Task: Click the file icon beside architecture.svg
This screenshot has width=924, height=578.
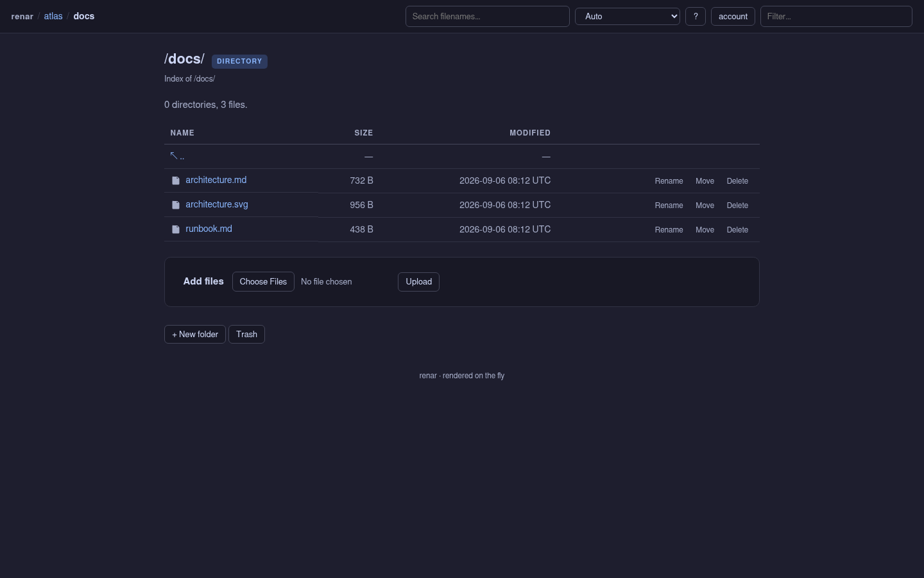Action: (176, 206)
